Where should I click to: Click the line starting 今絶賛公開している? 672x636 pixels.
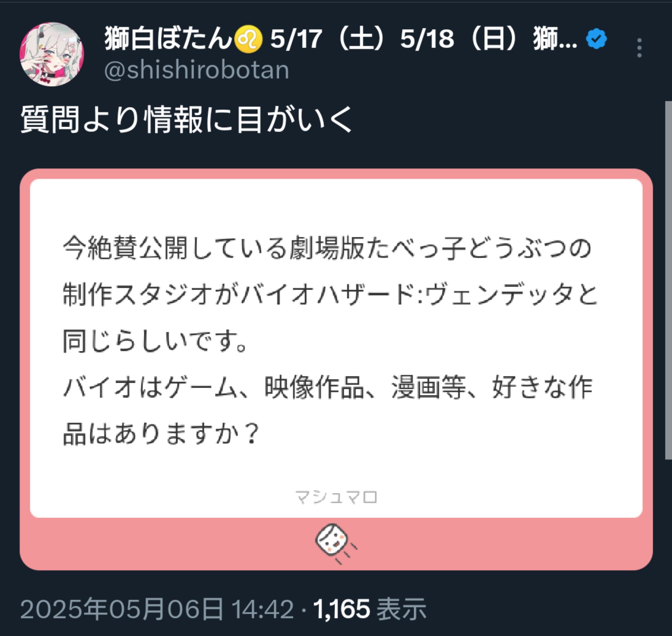coord(327,248)
